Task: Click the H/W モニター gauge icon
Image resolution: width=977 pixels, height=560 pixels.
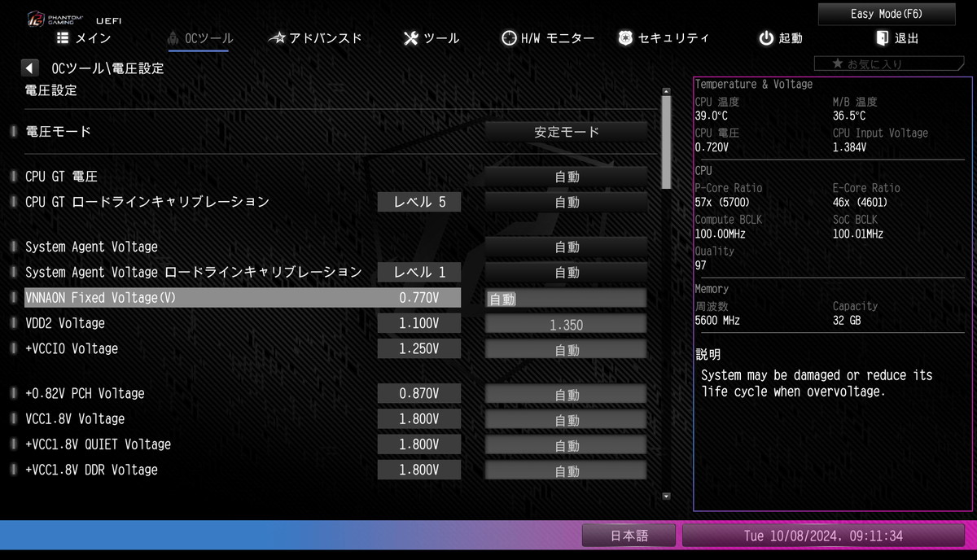Action: tap(509, 38)
